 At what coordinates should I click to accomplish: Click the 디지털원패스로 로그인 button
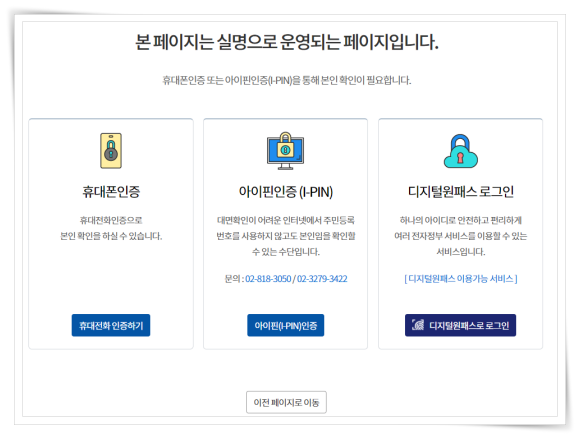tap(461, 325)
